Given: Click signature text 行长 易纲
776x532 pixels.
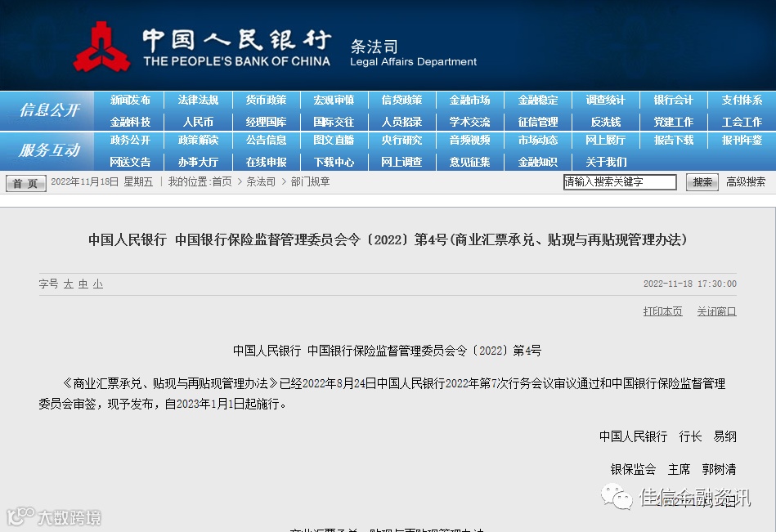Looking at the screenshot, I should coord(707,436).
